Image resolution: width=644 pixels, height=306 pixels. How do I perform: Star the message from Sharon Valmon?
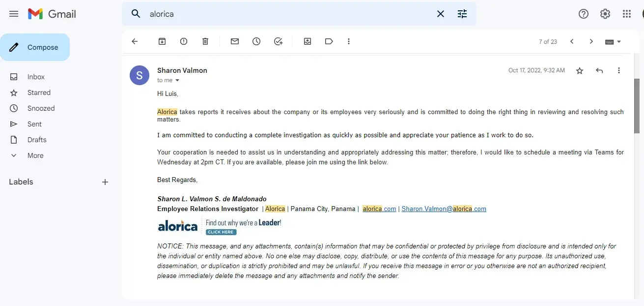[x=580, y=71]
